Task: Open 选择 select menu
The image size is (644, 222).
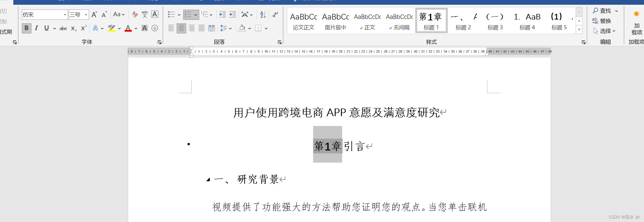Action: (605, 31)
